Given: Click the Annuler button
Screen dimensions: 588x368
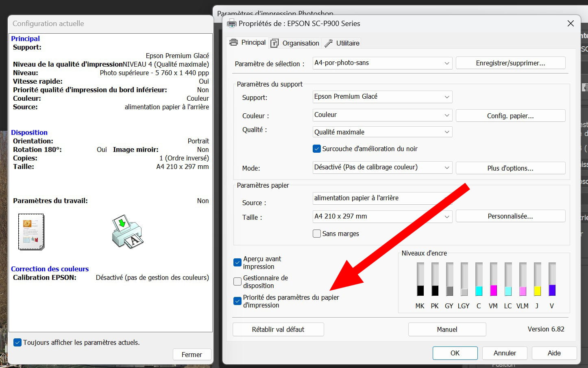Looking at the screenshot, I should [x=505, y=353].
